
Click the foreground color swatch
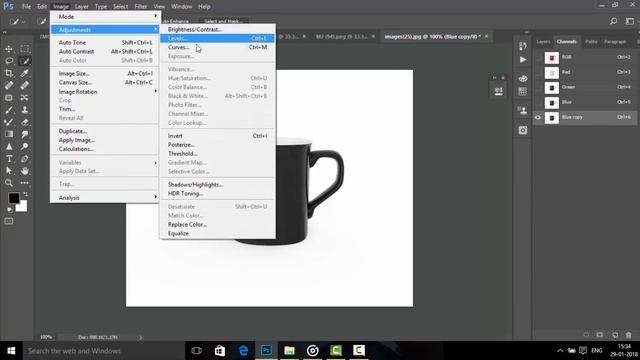coord(13,198)
